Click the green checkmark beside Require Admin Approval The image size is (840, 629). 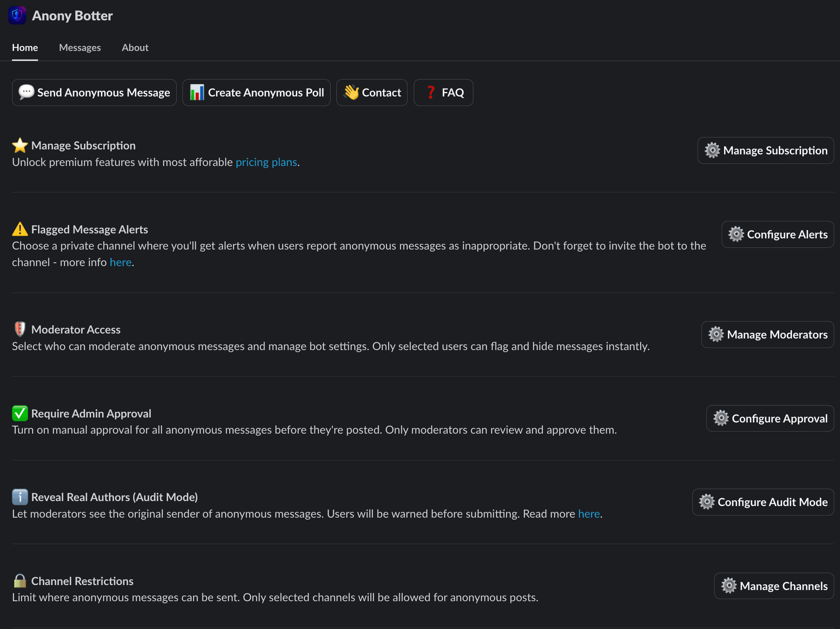[20, 412]
